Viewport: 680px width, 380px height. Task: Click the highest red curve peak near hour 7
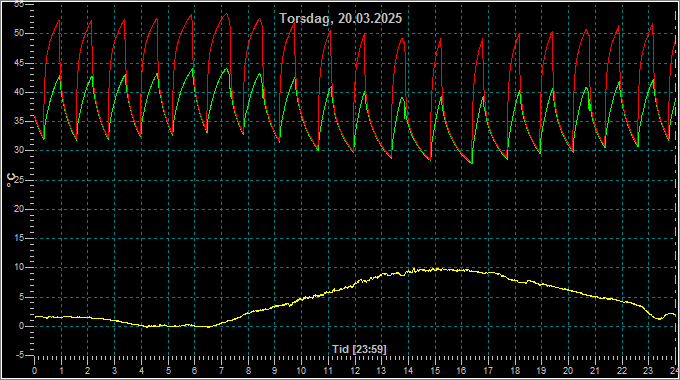(226, 14)
